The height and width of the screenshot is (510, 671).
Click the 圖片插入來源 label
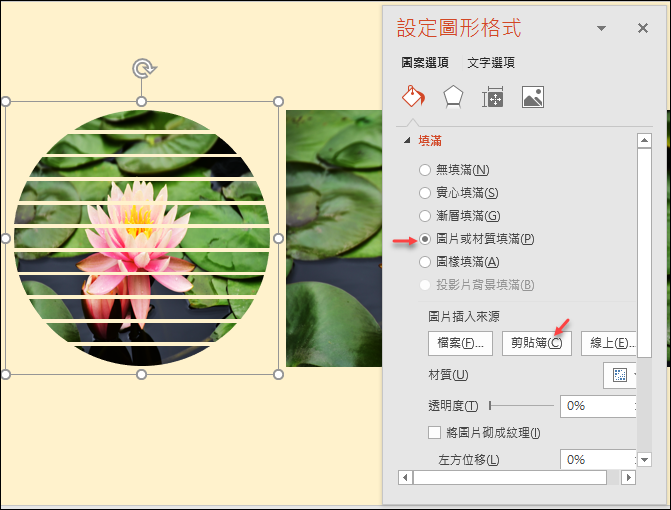[464, 317]
